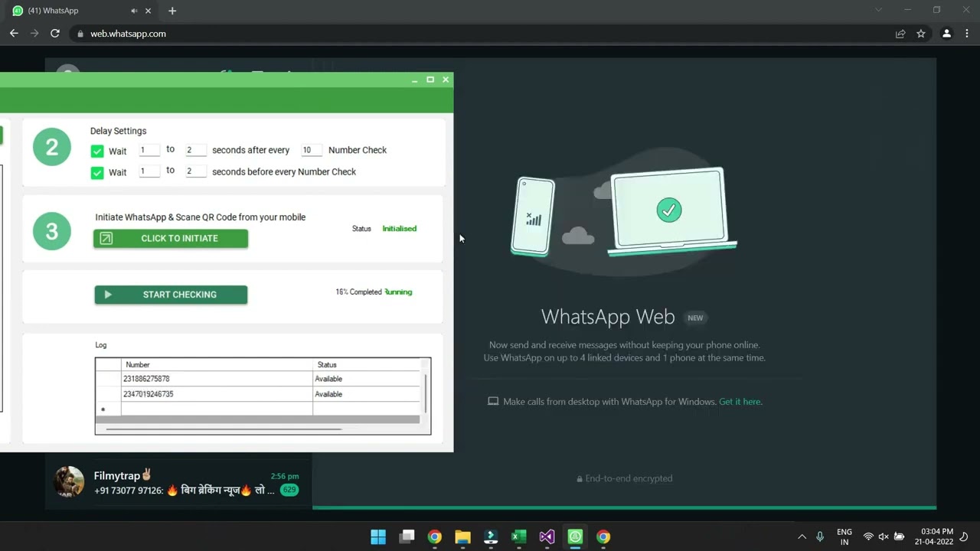Open File Explorer from taskbar
Viewport: 980px width, 551px height.
point(462,536)
